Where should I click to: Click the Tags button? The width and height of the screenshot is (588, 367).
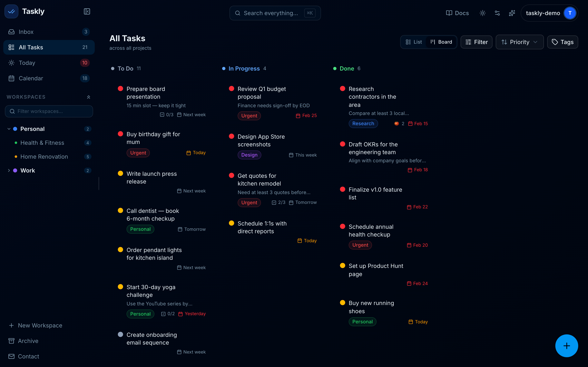pyautogui.click(x=562, y=42)
